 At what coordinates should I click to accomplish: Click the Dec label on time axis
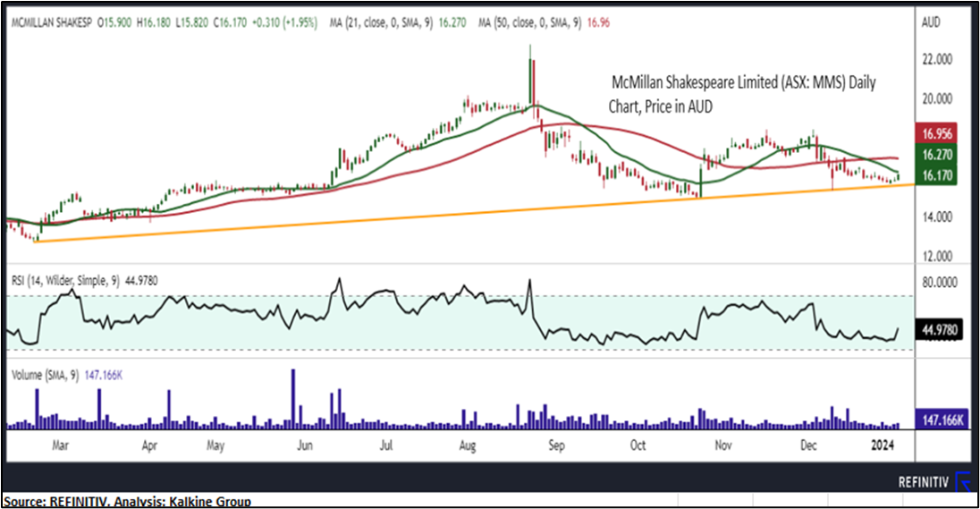coord(808,445)
